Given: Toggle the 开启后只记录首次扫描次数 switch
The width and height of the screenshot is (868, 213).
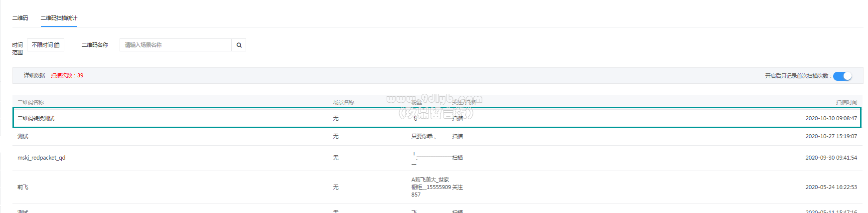Looking at the screenshot, I should (843, 76).
